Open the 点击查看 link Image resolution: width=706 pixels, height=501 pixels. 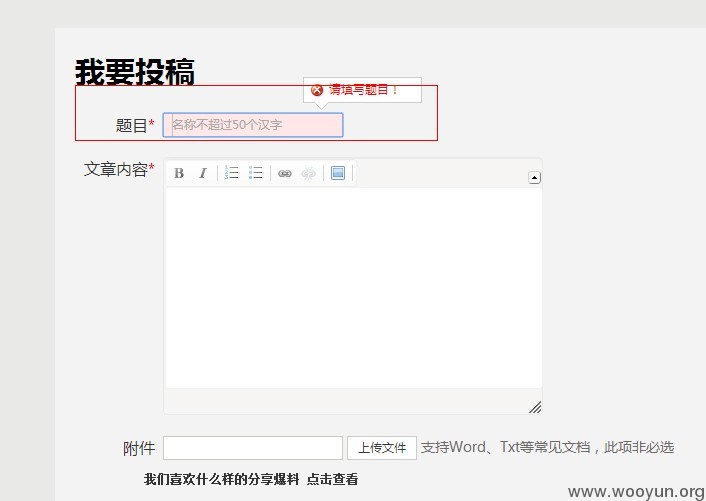point(332,479)
